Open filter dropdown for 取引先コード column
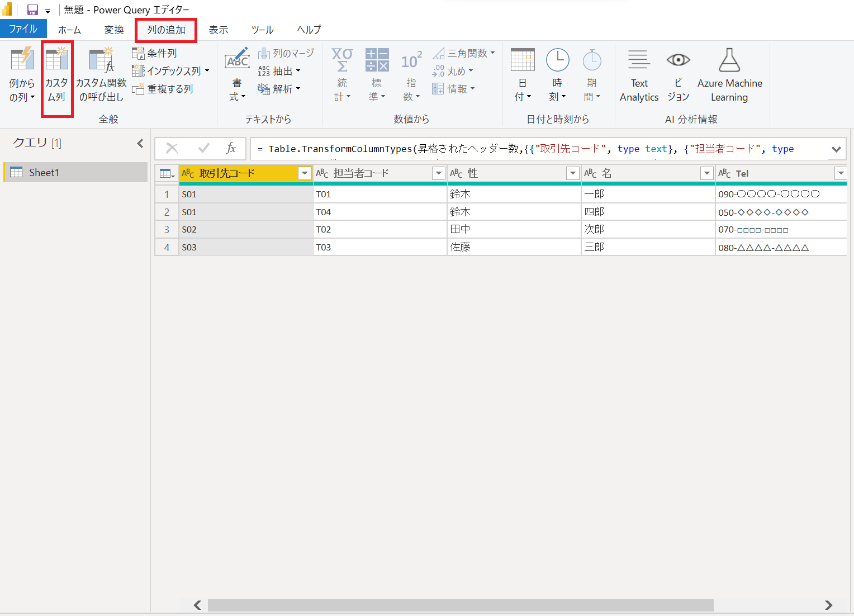Image resolution: width=854 pixels, height=616 pixels. click(305, 173)
